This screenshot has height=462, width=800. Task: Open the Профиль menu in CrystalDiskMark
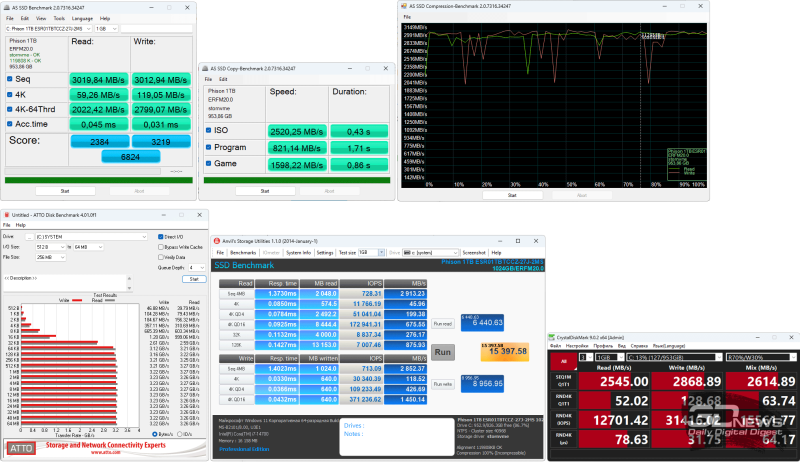coord(603,346)
